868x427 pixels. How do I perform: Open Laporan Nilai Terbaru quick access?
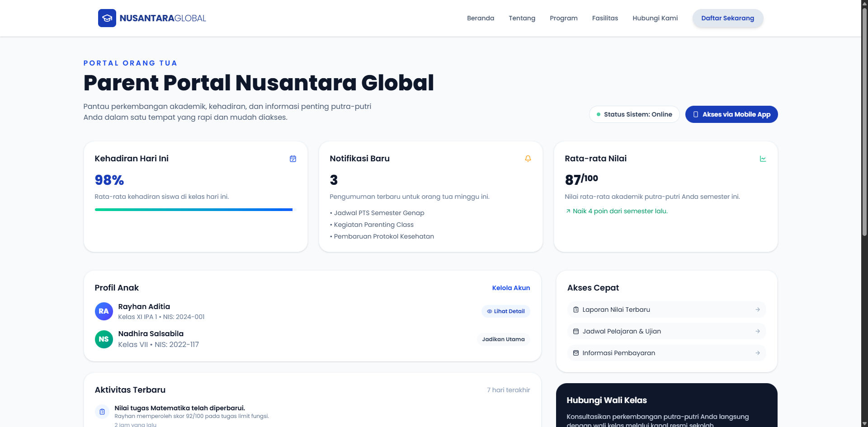point(666,310)
